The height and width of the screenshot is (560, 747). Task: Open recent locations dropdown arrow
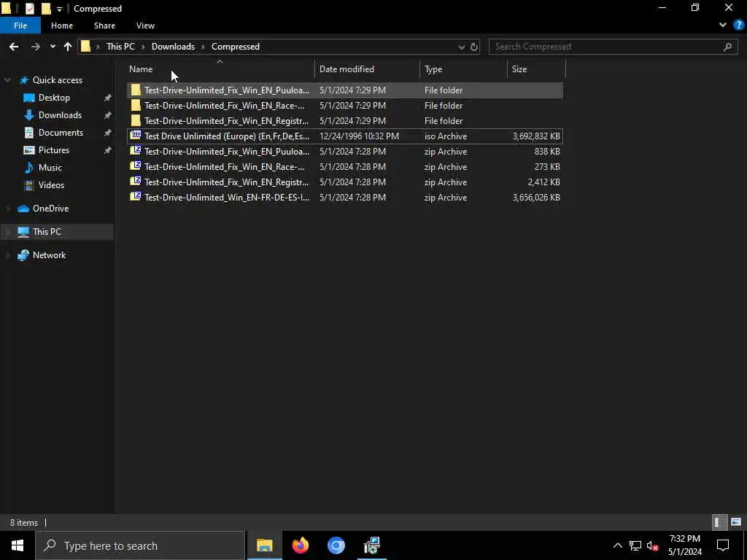(x=53, y=47)
